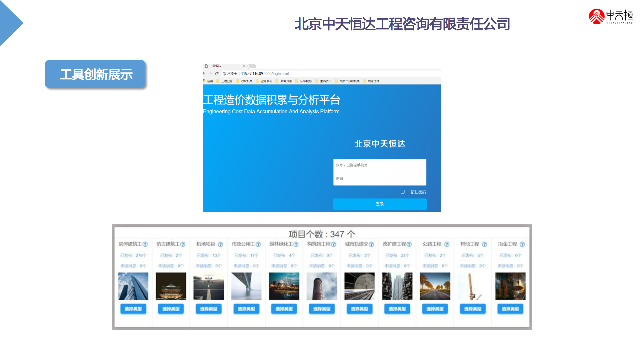Screen dimensions: 644x362
Task: Open the rail tunnel thumbnail
Action: click(x=360, y=286)
